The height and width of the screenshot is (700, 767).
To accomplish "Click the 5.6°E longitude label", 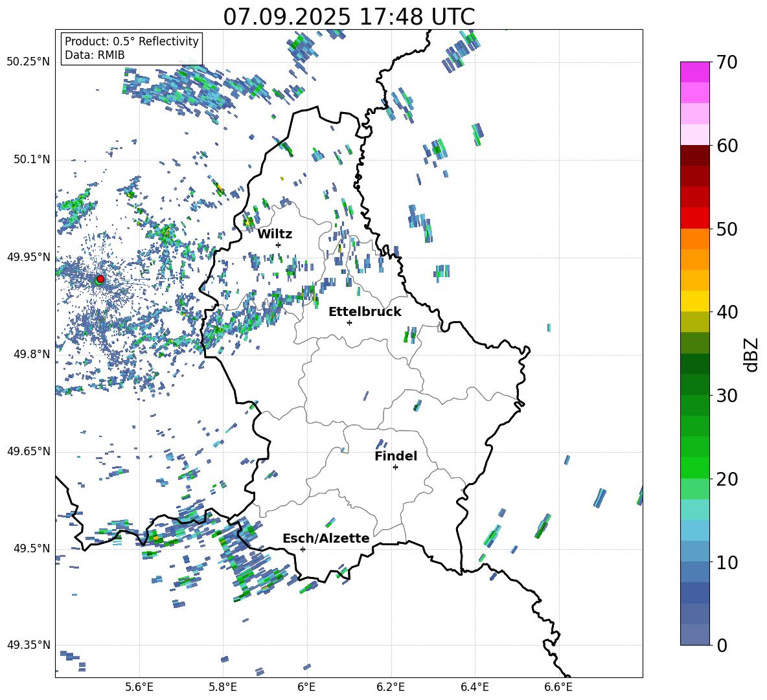I will [139, 688].
